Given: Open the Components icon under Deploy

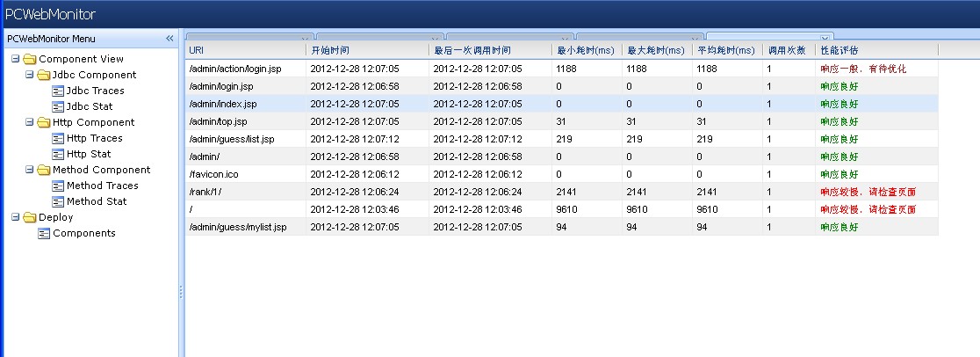Looking at the screenshot, I should [45, 233].
